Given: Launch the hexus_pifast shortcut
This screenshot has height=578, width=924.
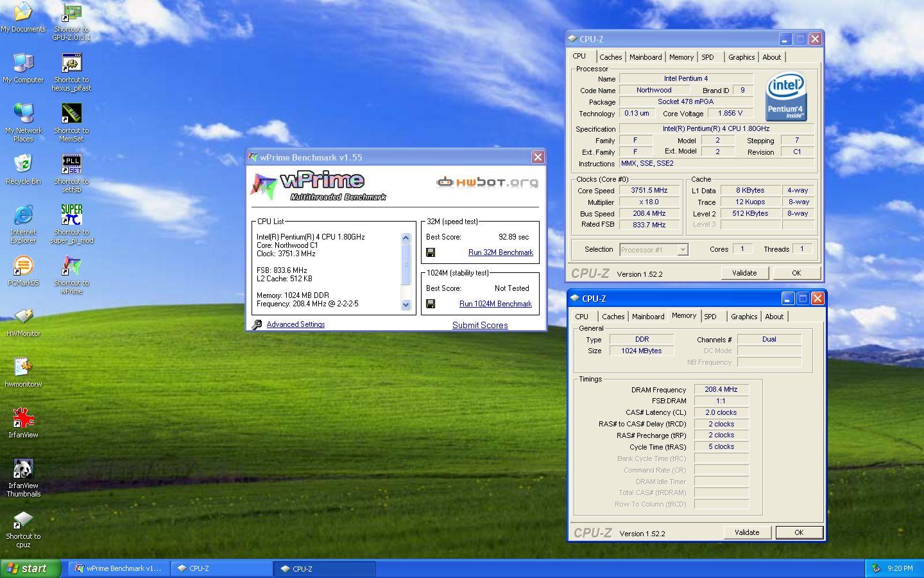Looking at the screenshot, I should (71, 64).
